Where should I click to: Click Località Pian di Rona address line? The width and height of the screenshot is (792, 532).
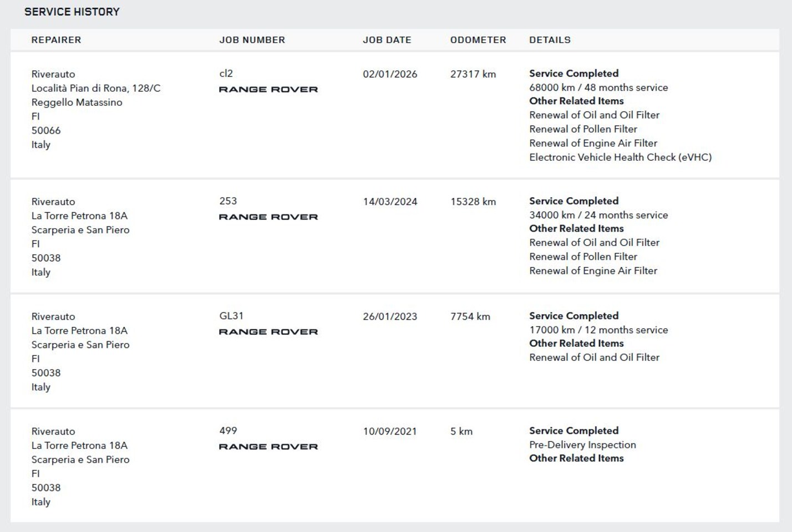pos(96,88)
